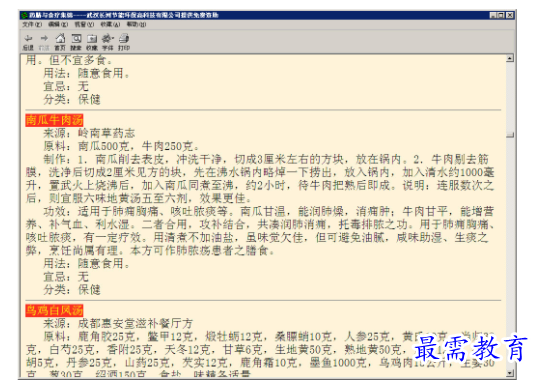Close the application window
The height and width of the screenshot is (380, 536).
(510, 15)
